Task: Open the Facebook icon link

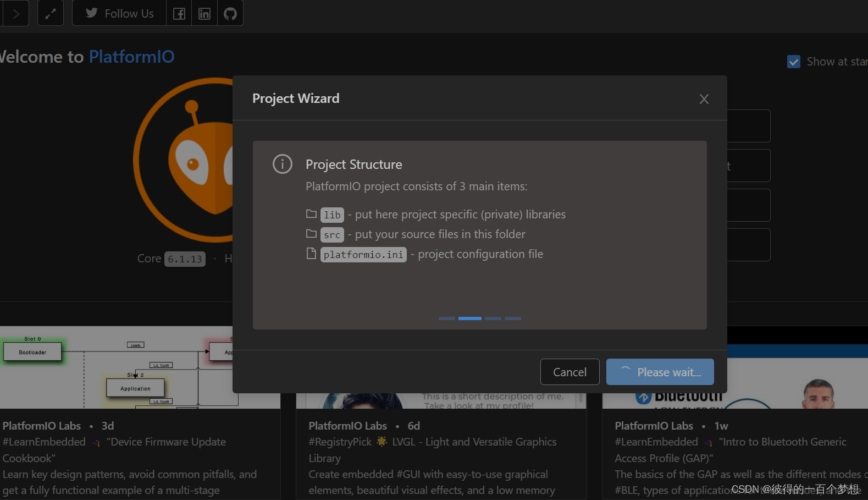Action: click(x=179, y=14)
